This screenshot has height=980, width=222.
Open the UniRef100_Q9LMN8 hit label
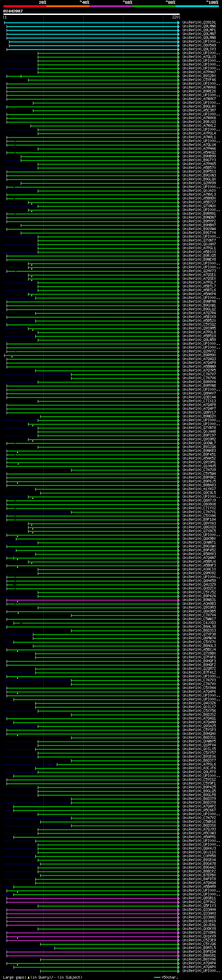pyautogui.click(x=199, y=38)
